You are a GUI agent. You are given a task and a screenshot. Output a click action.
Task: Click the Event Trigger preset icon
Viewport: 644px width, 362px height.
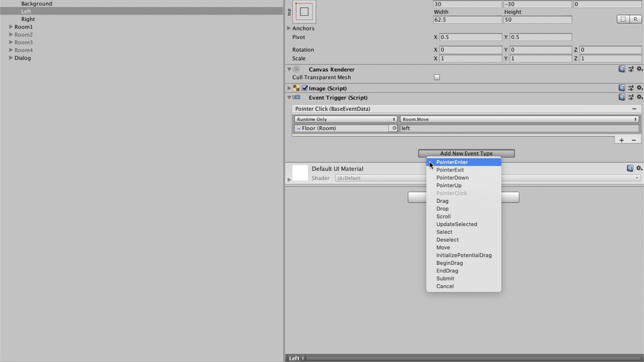point(631,98)
